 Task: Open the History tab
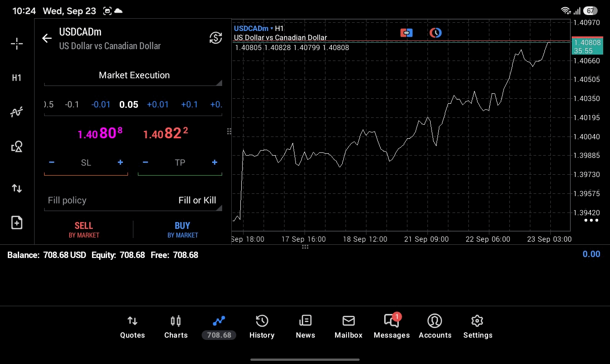pyautogui.click(x=262, y=327)
